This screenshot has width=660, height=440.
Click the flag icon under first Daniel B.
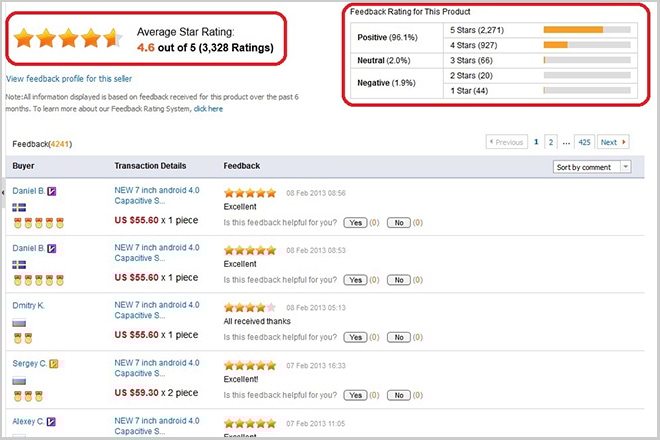[x=19, y=207]
